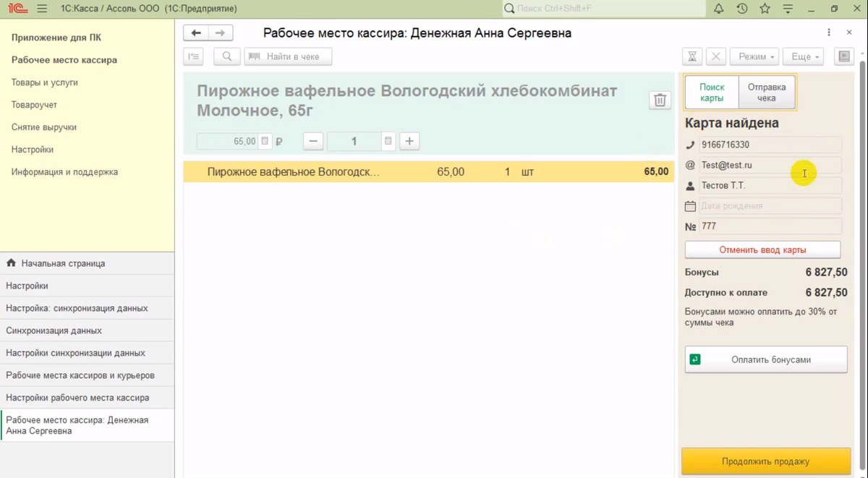Screen dimensions: 868x478
Task: Open service menu lines icon in title bar
Action: point(788,9)
